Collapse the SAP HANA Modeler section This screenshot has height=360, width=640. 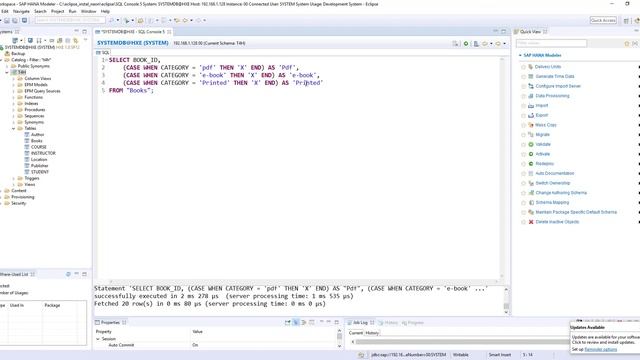(x=520, y=55)
